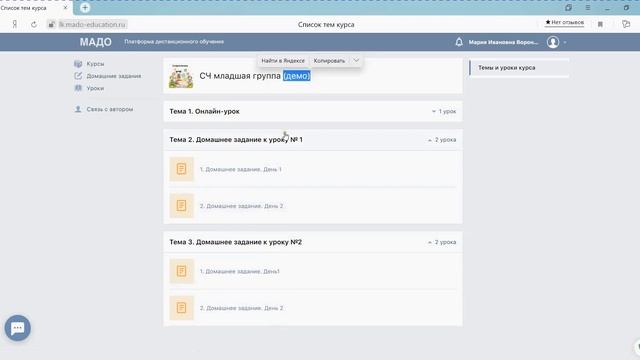The height and width of the screenshot is (360, 640).
Task: Open a new browser tab with plus
Action: [x=85, y=7]
